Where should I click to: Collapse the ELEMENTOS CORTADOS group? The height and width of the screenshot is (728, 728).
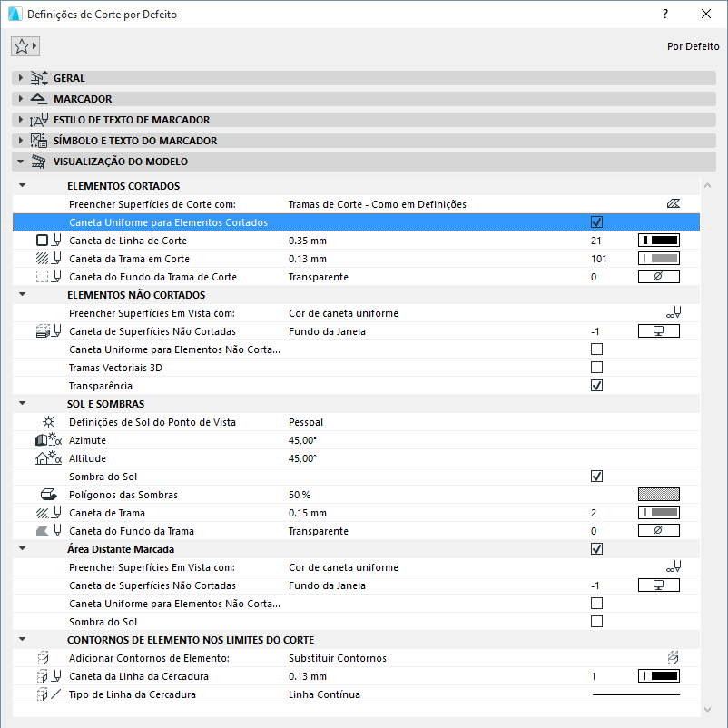(23, 185)
